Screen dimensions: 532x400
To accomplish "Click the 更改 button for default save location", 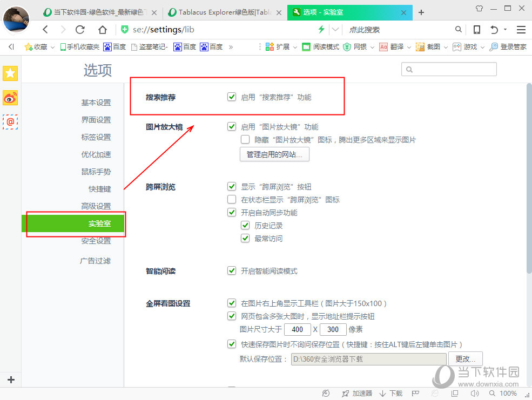I will point(465,358).
